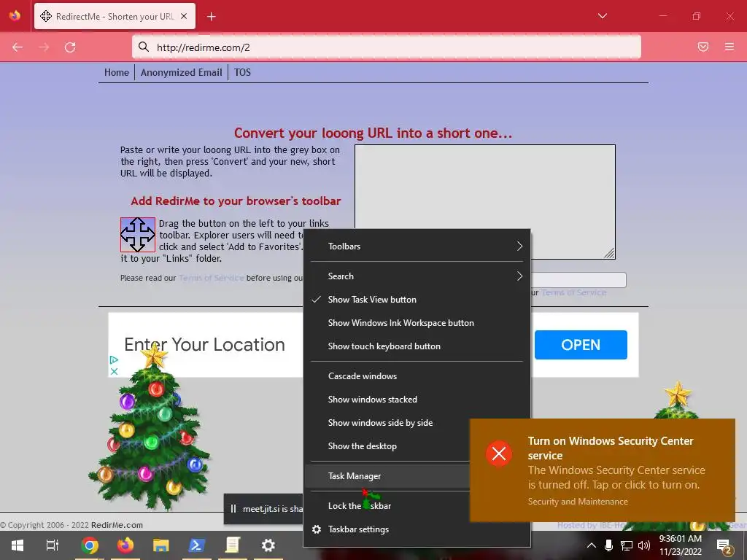747x560 pixels.
Task: Click the Enter Your Location ad text
Action: pos(204,344)
